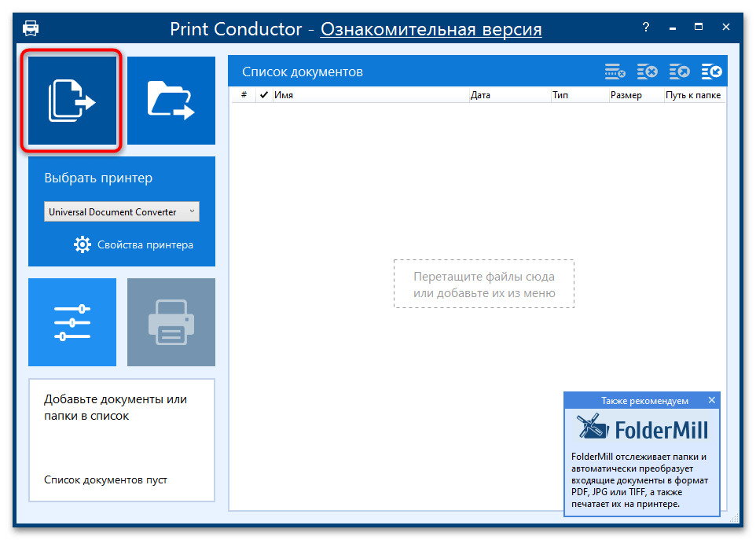This screenshot has width=756, height=540.
Task: Sort by Размер column header
Action: [x=637, y=95]
